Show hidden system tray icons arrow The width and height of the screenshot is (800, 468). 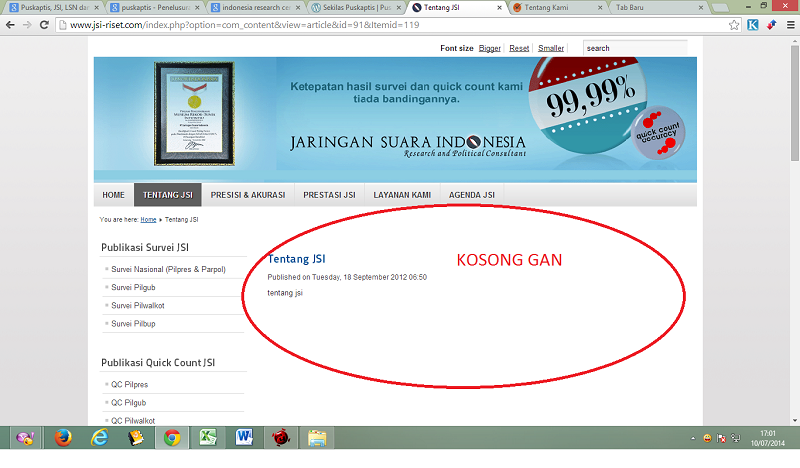coord(693,438)
